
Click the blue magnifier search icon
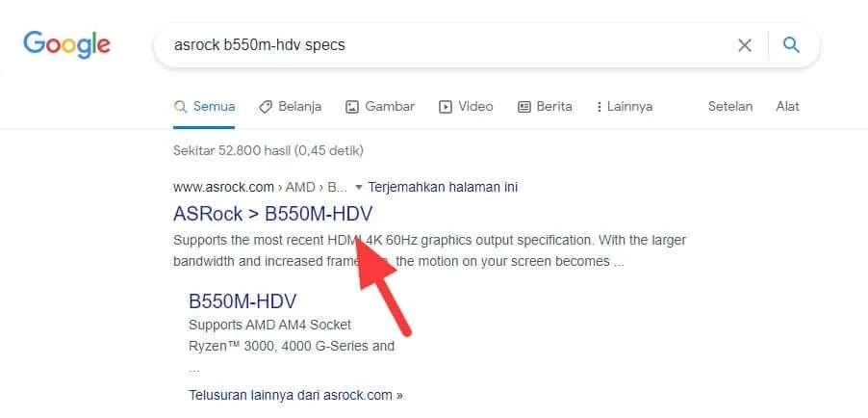coord(791,45)
